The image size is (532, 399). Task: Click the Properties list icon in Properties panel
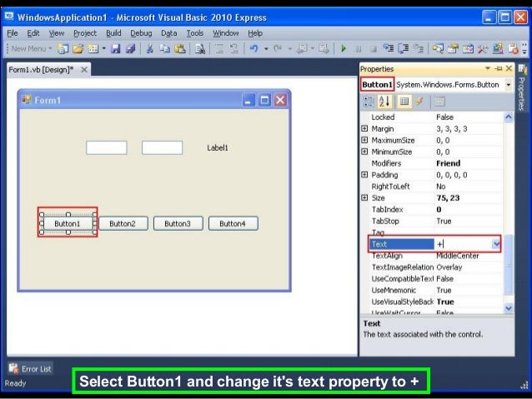coord(404,102)
